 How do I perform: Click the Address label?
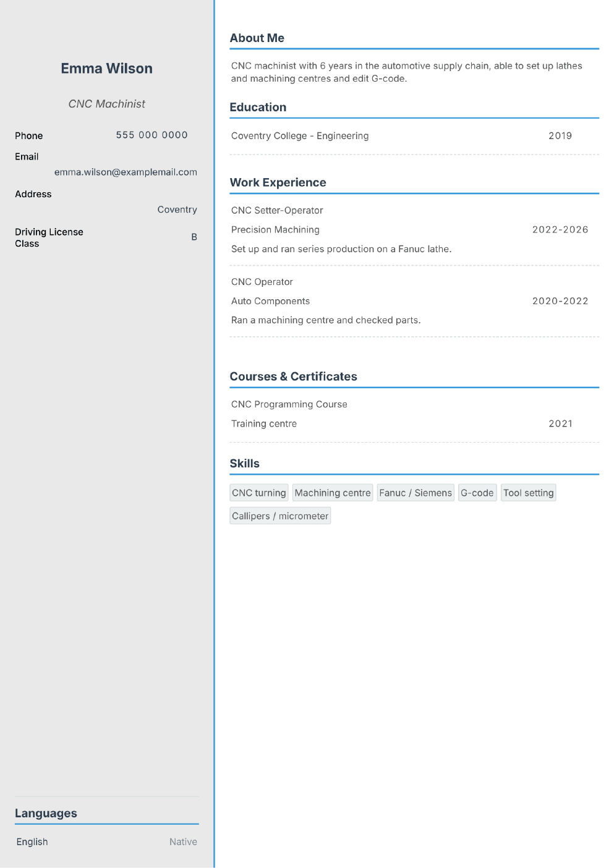point(33,194)
